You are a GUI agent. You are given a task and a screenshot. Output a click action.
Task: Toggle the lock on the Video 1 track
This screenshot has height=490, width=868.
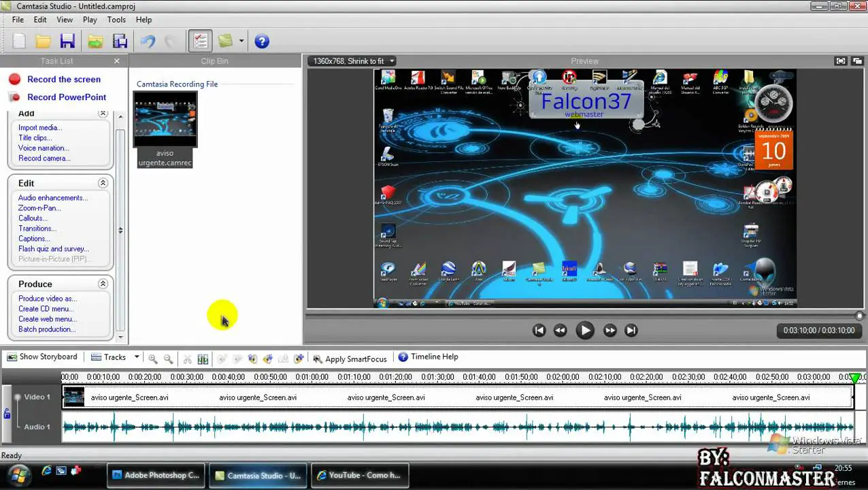tap(7, 413)
